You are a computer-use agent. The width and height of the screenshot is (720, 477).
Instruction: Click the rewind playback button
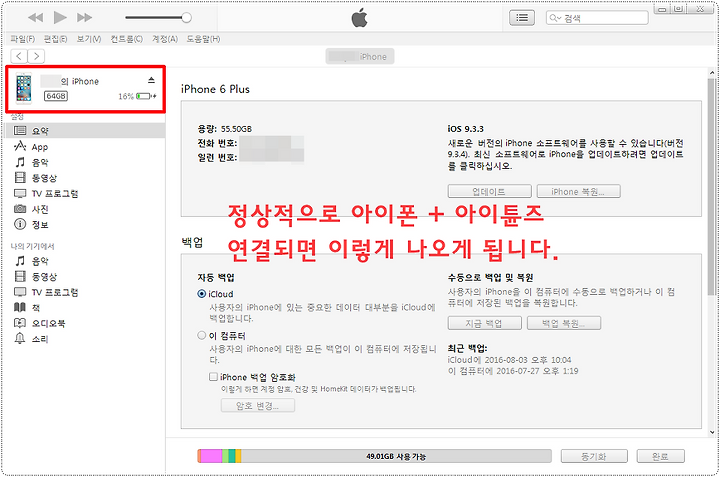point(36,18)
